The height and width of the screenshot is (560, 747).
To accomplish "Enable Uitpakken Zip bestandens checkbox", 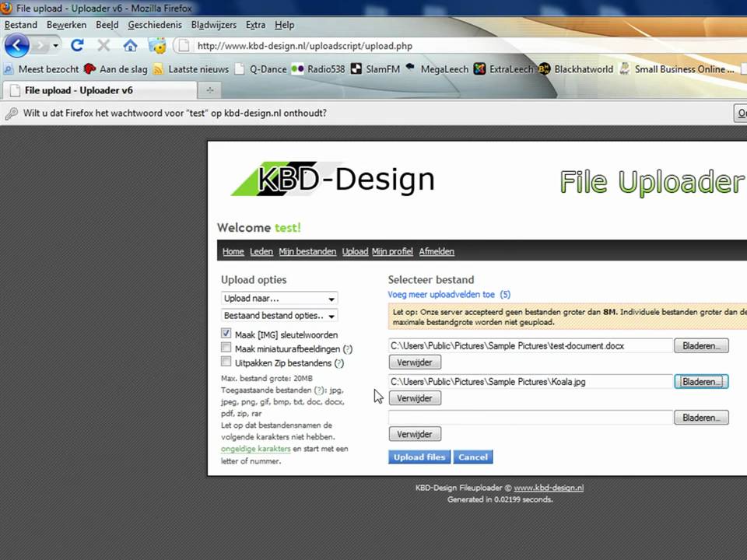I will coord(226,362).
